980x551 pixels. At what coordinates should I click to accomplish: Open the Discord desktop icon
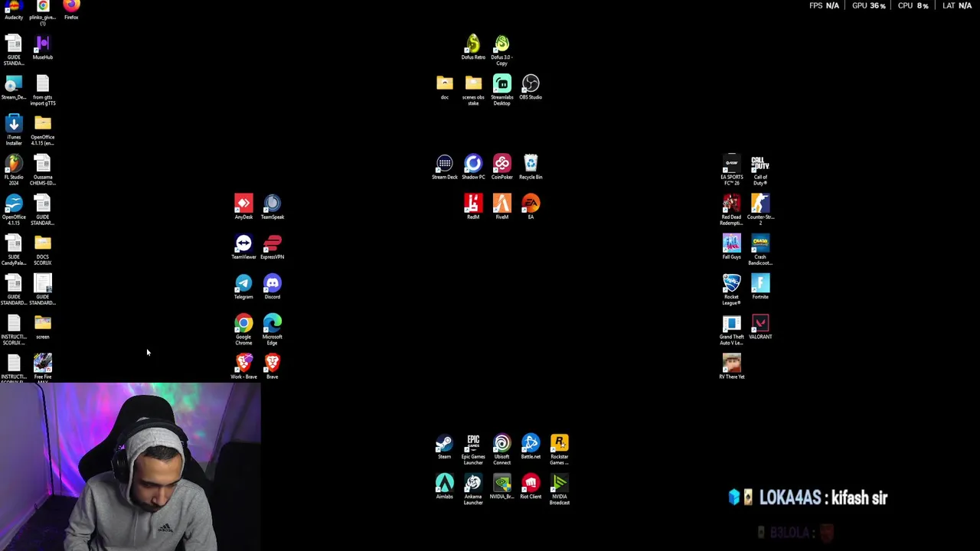[x=273, y=286]
